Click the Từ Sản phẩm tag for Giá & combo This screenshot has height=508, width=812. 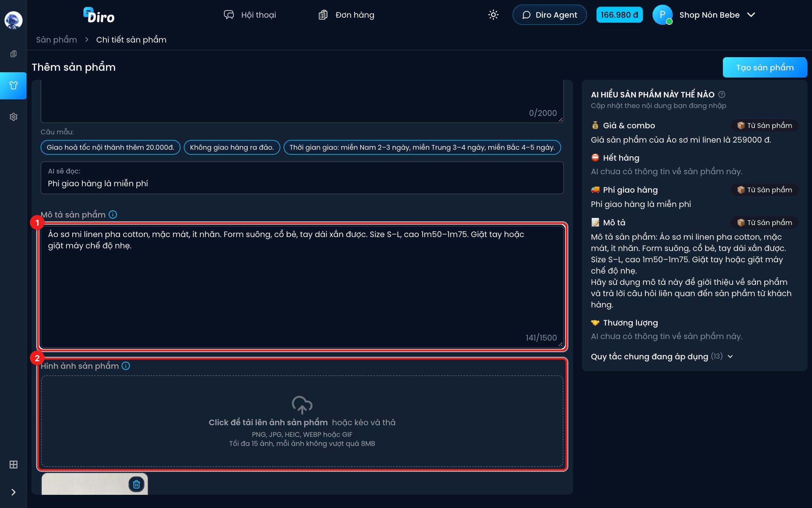pyautogui.click(x=764, y=125)
